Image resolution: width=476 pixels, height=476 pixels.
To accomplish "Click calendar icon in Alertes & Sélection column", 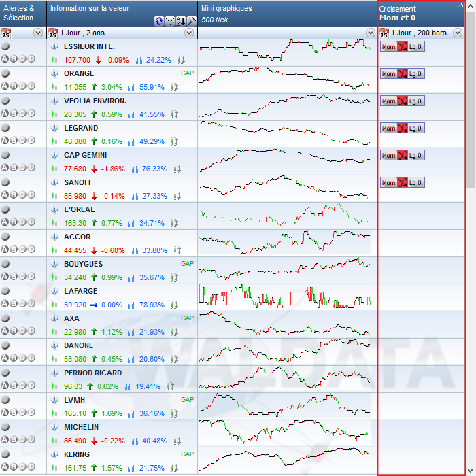I will pos(5,33).
